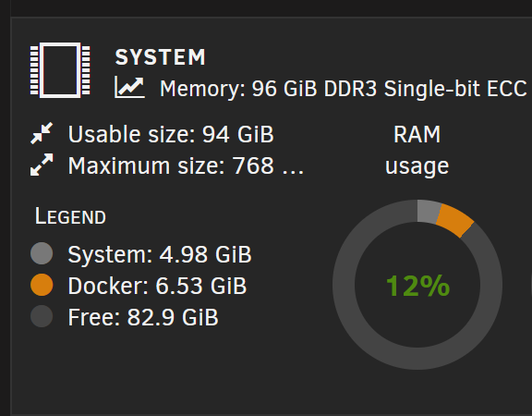
Task: Select the dark gray Free legend dot
Action: click(42, 316)
